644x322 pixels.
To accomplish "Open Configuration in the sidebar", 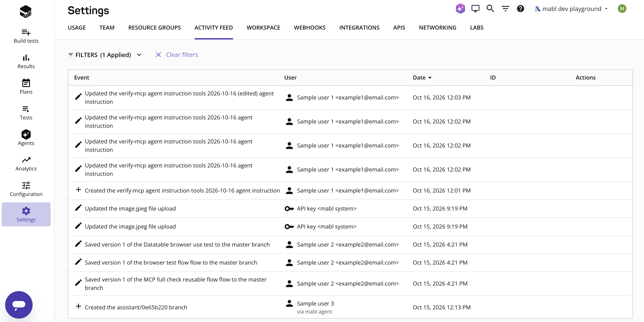I will (26, 189).
